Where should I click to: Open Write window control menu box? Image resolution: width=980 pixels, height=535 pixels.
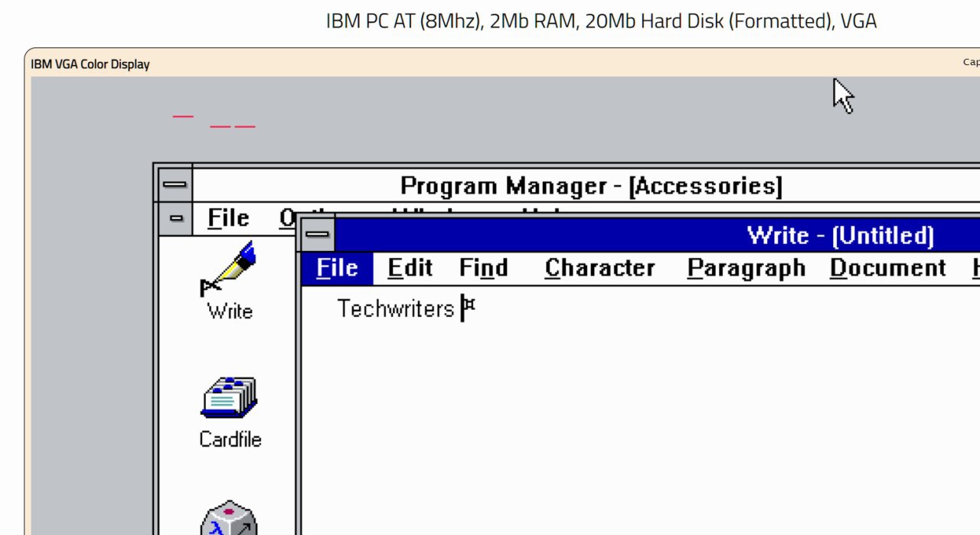[x=318, y=234]
